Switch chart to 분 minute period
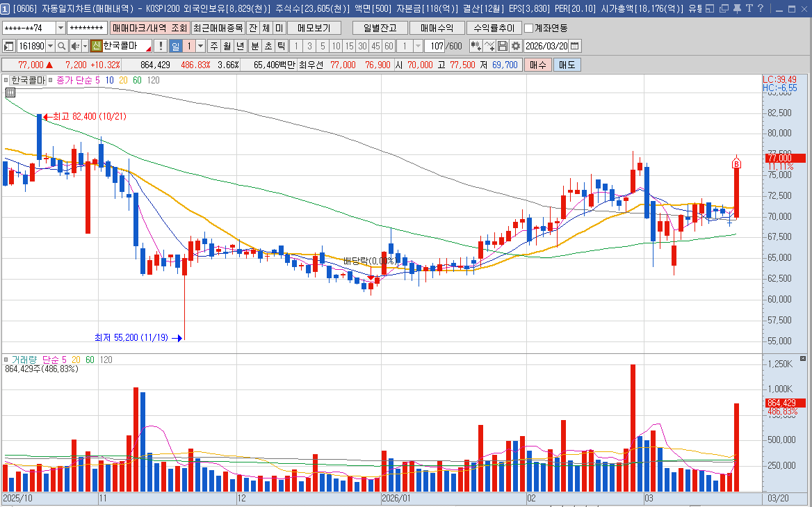 [x=254, y=46]
